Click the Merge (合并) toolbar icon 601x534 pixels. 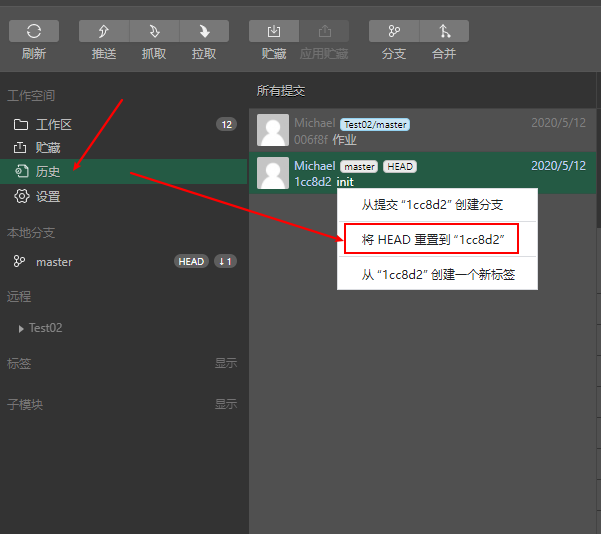point(444,32)
